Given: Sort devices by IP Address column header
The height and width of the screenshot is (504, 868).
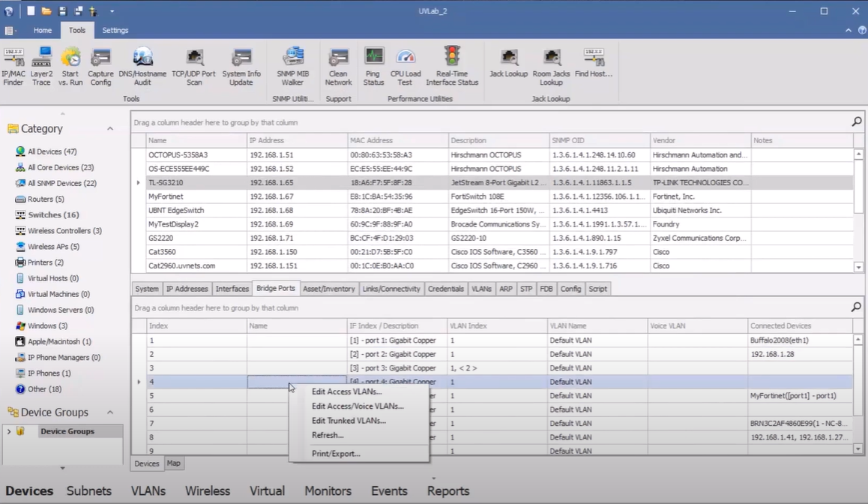Looking at the screenshot, I should coord(297,141).
